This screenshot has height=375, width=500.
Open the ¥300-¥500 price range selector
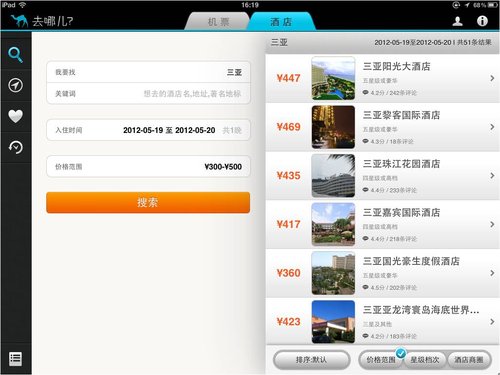pyautogui.click(x=148, y=166)
